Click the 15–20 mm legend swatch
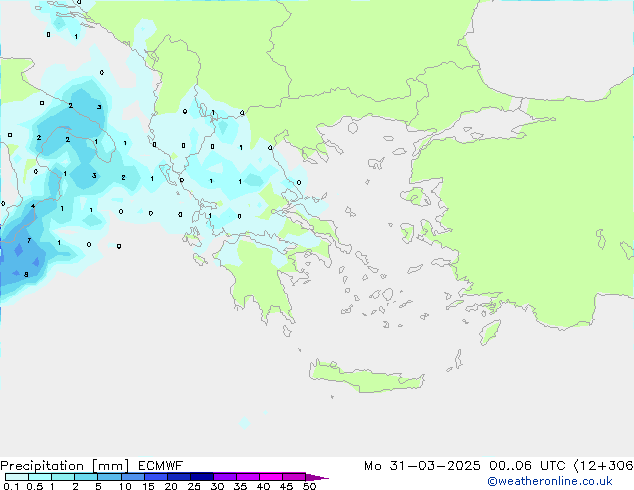This screenshot has width=634, height=490. point(155,477)
